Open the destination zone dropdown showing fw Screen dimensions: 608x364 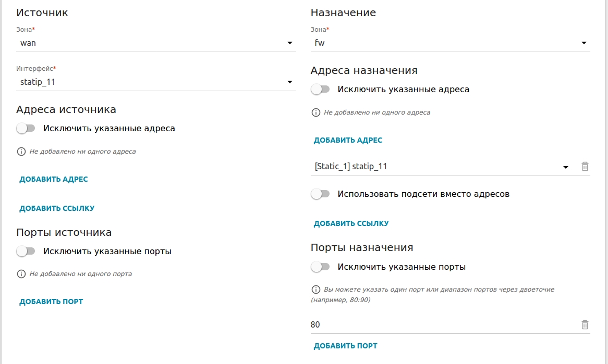pos(449,43)
